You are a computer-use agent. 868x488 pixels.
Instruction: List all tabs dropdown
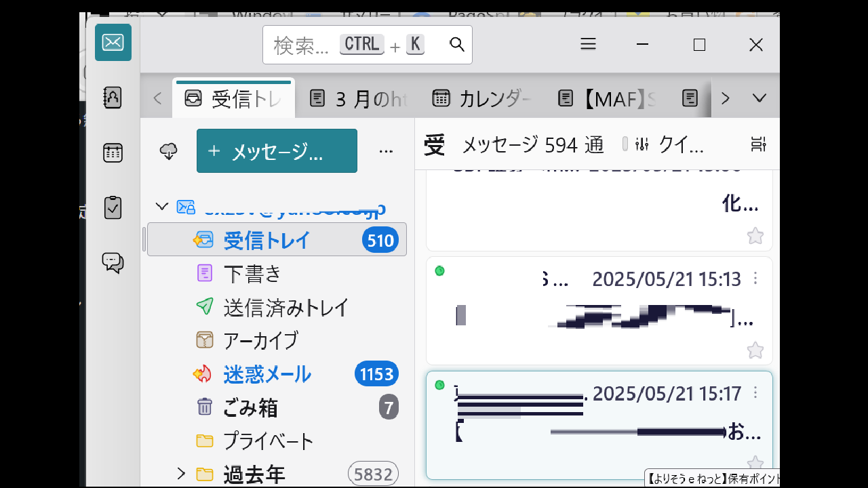pos(759,98)
